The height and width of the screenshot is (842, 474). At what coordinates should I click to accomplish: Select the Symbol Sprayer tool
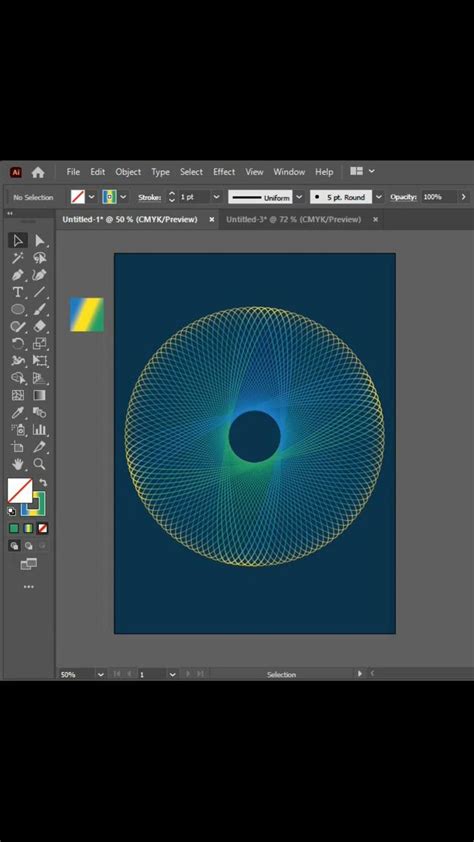tap(18, 430)
